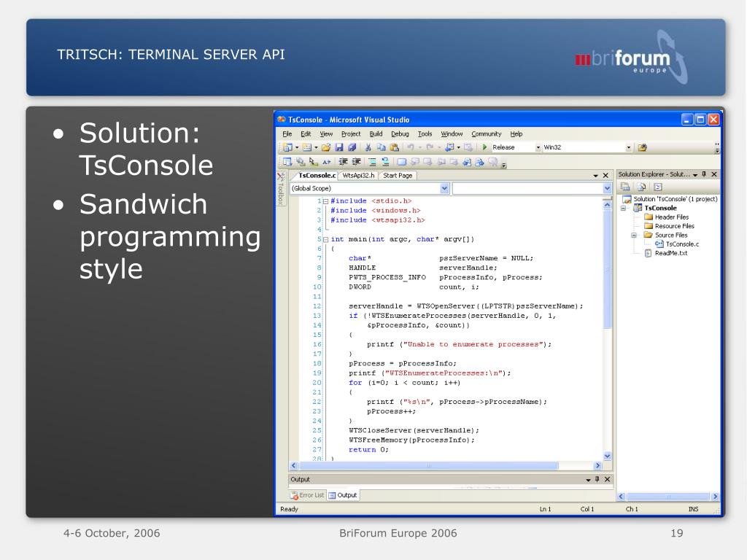Click the Paste clipboard icon

[395, 147]
